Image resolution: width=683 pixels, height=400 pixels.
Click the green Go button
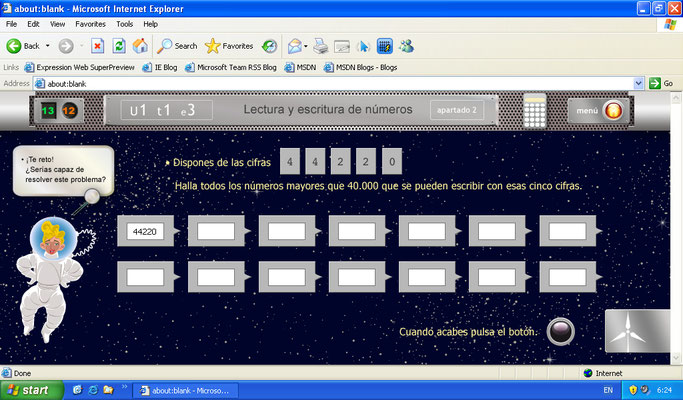(661, 83)
